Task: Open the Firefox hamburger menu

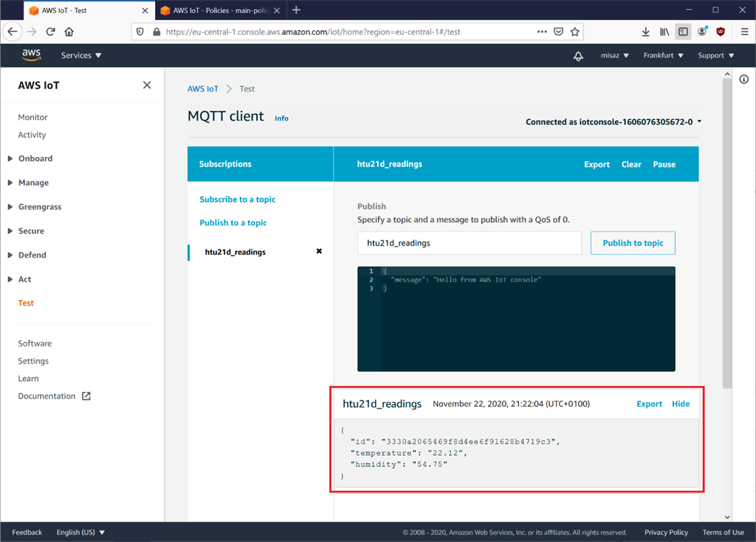Action: [x=745, y=32]
